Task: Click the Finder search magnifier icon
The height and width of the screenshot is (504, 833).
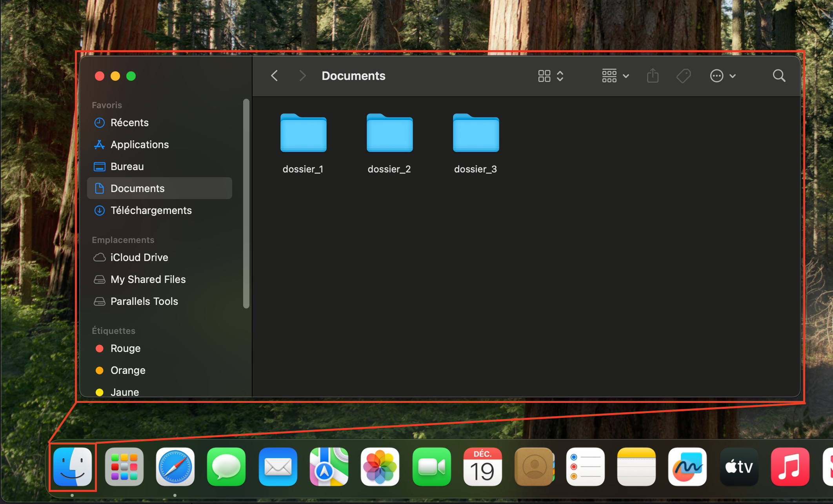Action: [x=779, y=76]
